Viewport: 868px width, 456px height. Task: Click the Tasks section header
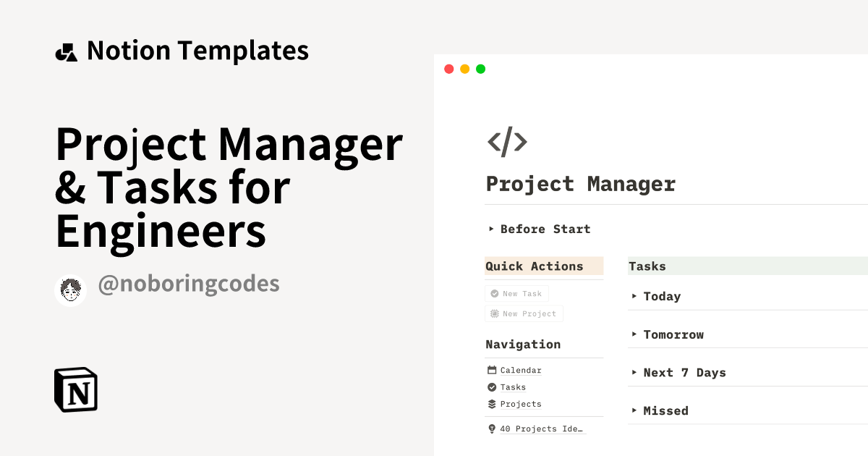pyautogui.click(x=647, y=266)
